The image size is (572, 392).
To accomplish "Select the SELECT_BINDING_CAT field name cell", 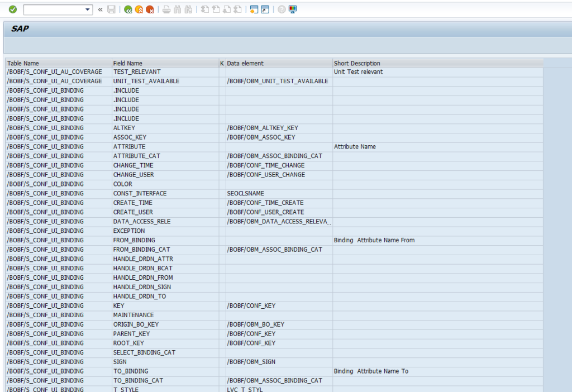I will (x=165, y=352).
